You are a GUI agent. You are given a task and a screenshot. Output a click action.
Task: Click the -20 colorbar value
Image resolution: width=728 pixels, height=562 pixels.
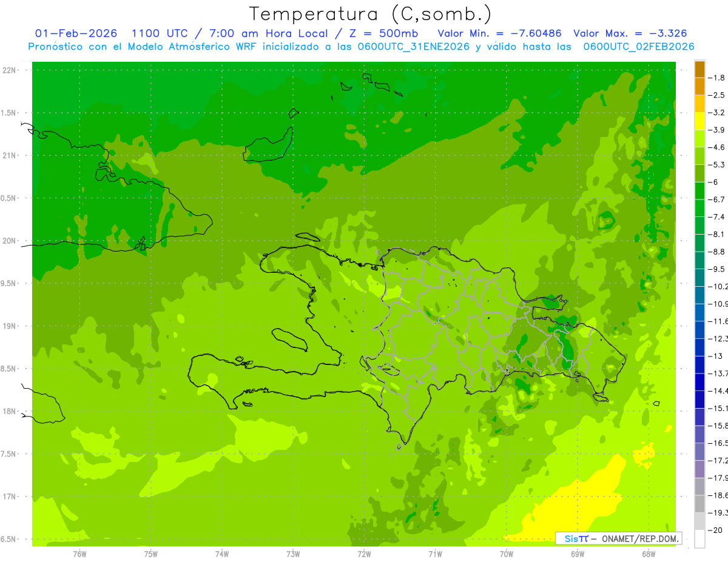[716, 530]
